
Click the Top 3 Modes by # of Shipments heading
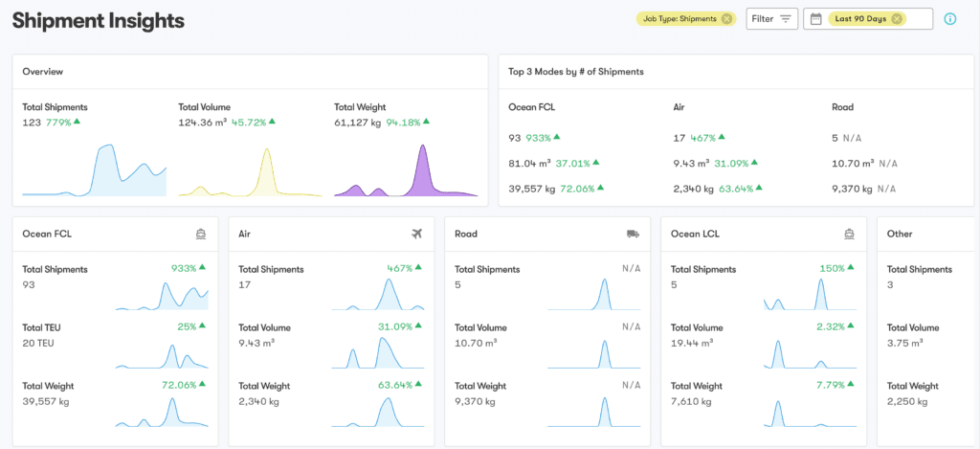click(x=576, y=71)
